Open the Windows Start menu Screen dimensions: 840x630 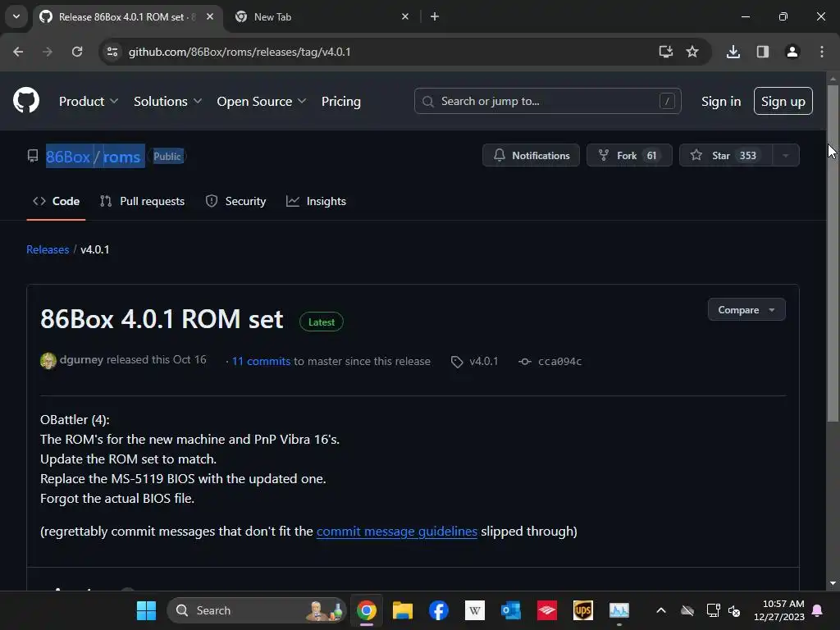146,610
